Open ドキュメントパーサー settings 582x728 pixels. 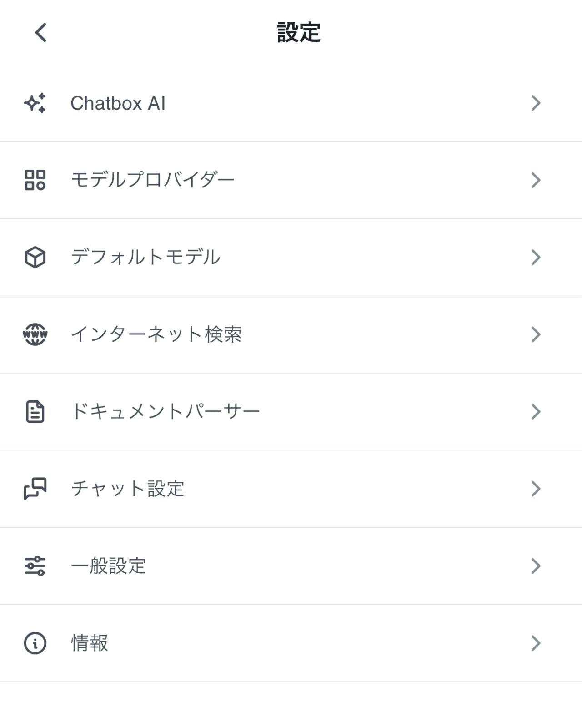[x=166, y=412]
